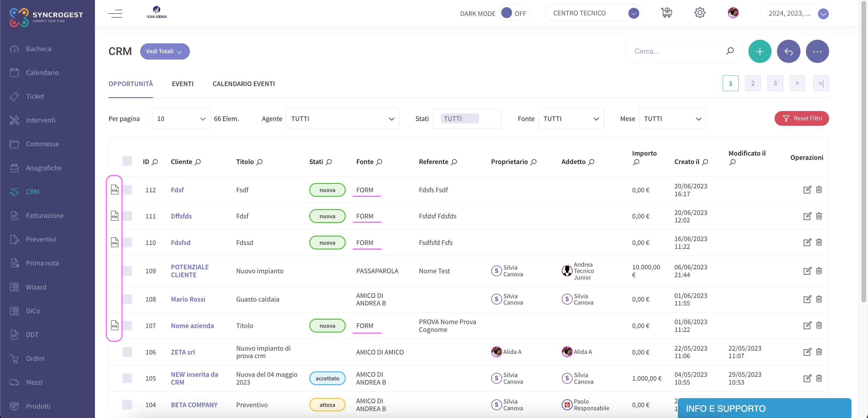Click the Reset Filtri button

pos(802,119)
